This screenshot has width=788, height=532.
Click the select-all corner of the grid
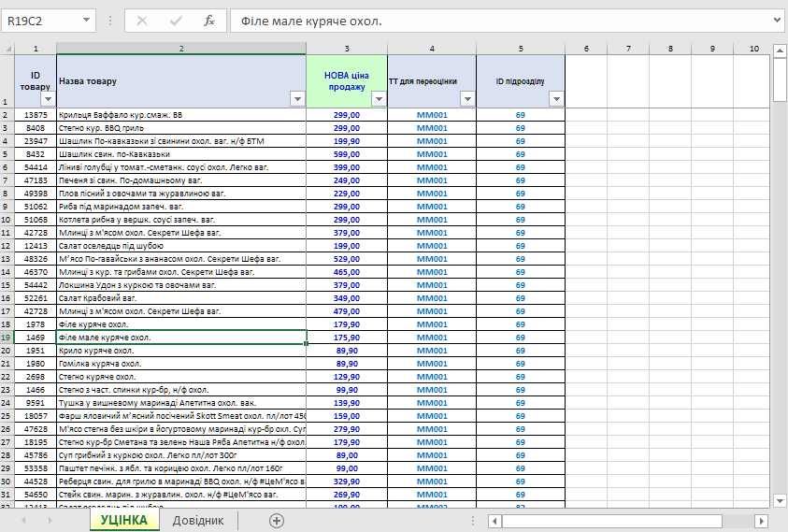point(7,49)
